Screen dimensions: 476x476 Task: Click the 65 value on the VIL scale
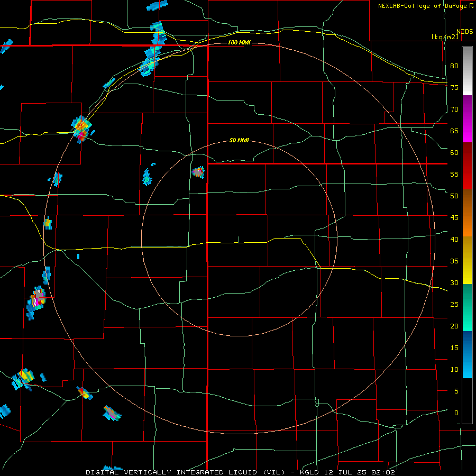[x=454, y=131]
